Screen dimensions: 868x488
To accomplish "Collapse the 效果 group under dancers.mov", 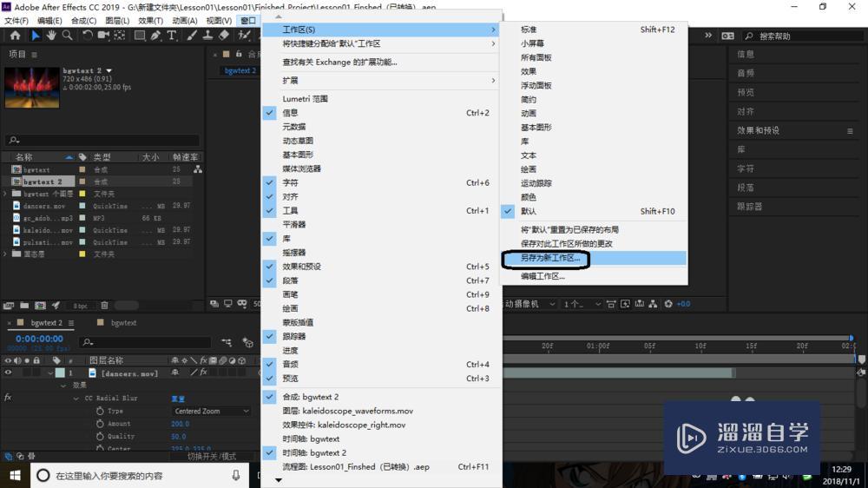I will click(62, 386).
